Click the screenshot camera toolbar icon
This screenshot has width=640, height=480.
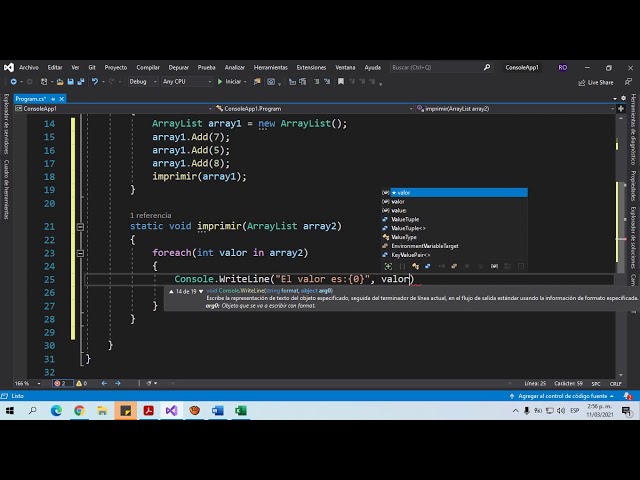coord(271,82)
